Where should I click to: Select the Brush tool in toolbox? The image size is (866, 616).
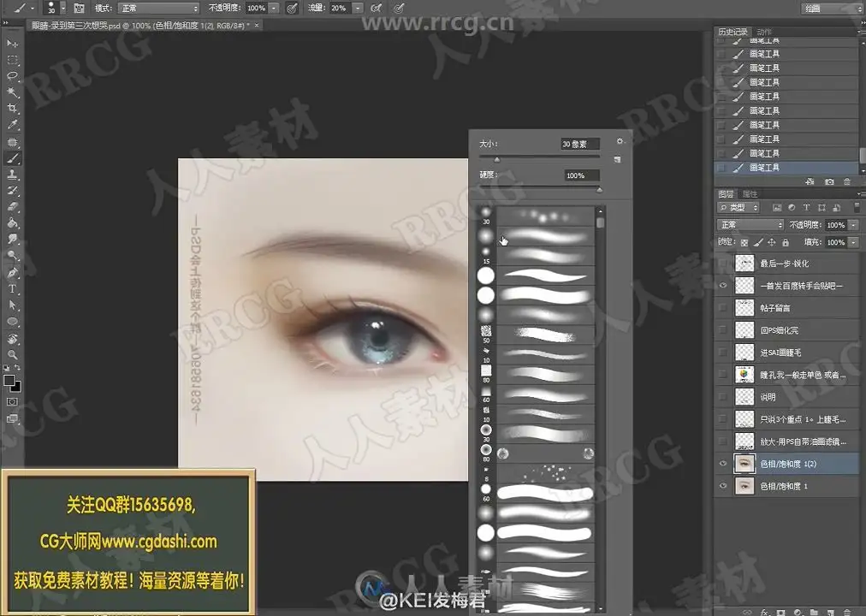point(12,158)
